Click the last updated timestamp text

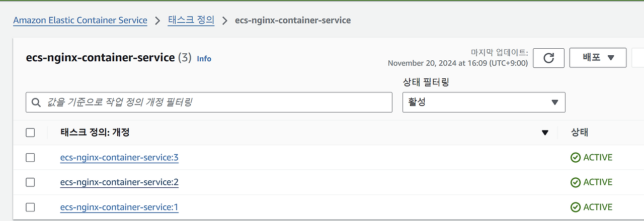[x=457, y=63]
